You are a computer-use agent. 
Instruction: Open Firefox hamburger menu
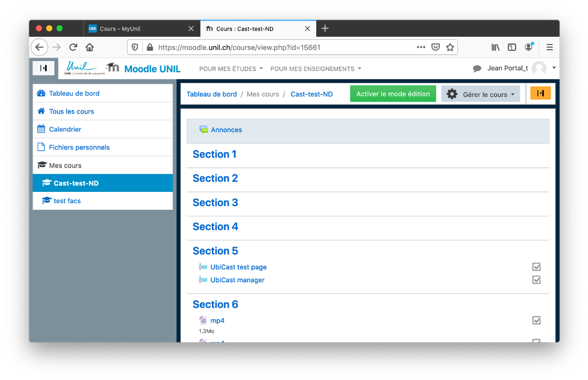pos(549,47)
